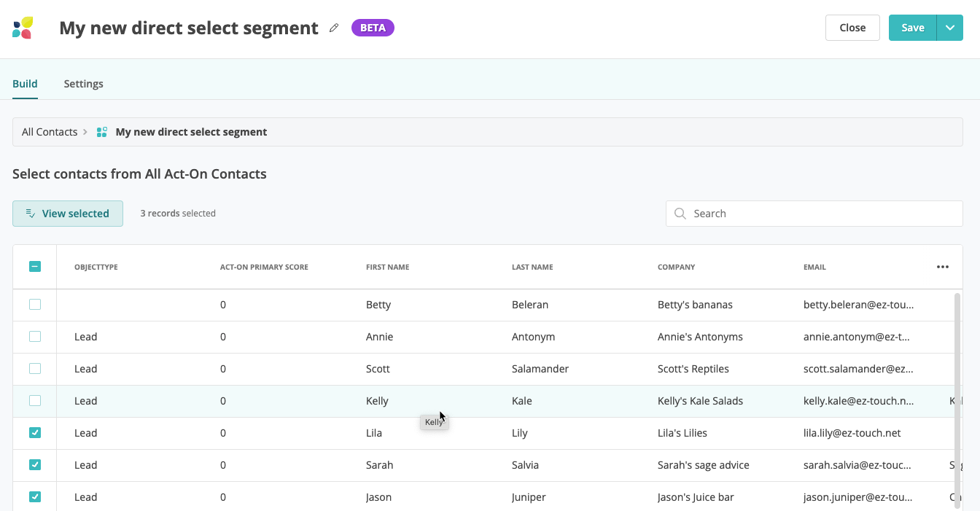This screenshot has width=980, height=511.
Task: Click the BETA badge
Action: [373, 28]
